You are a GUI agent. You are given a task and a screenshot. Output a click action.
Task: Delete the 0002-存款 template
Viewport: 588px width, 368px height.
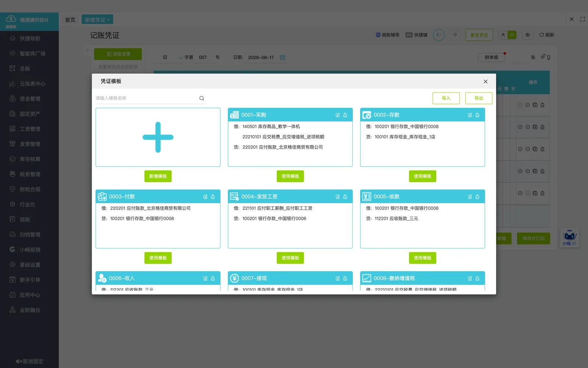pos(477,115)
